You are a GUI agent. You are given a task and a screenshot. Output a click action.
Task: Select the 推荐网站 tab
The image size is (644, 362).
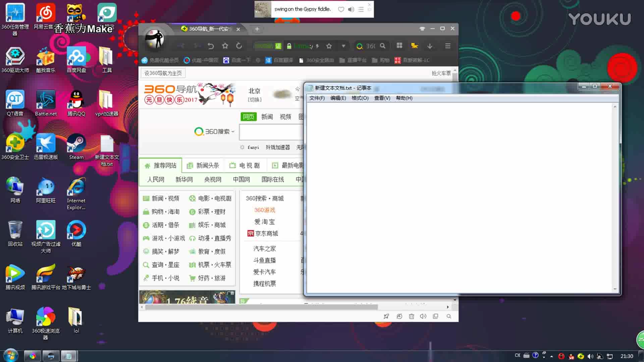click(x=160, y=165)
